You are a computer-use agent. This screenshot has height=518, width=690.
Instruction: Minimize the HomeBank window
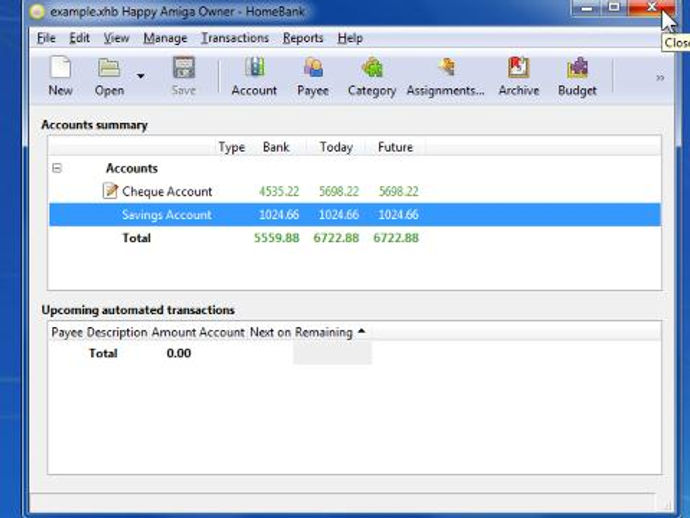point(587,7)
